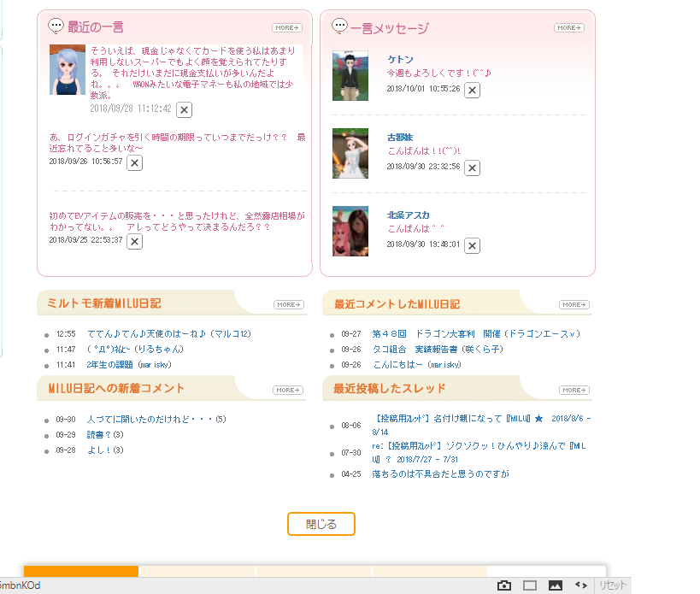700x594 pixels.
Task: Delete 北条アスカ's message with X icon
Action: (x=472, y=246)
